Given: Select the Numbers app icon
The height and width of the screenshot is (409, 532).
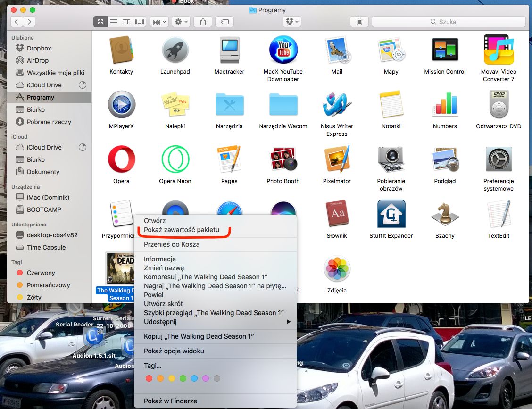Looking at the screenshot, I should pos(445,103).
